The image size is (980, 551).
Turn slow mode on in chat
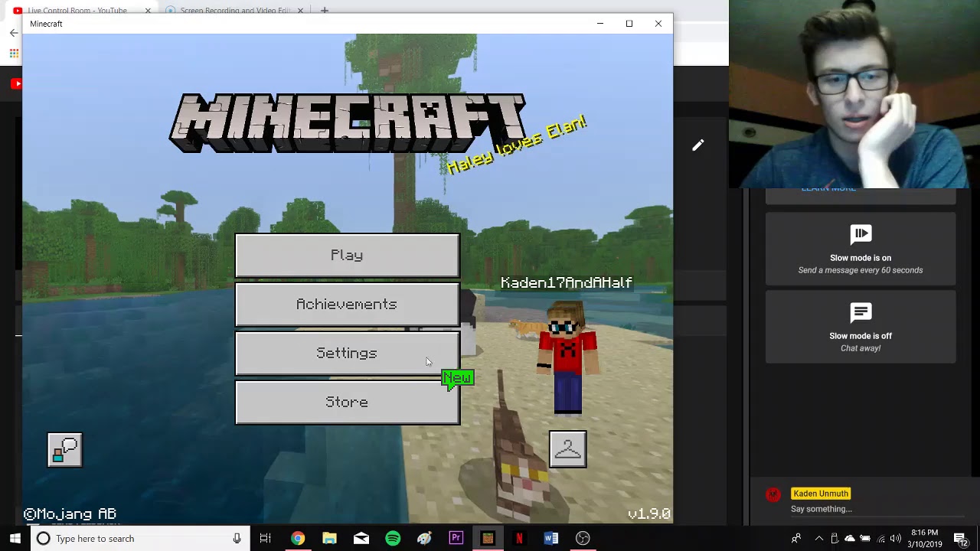tap(861, 249)
